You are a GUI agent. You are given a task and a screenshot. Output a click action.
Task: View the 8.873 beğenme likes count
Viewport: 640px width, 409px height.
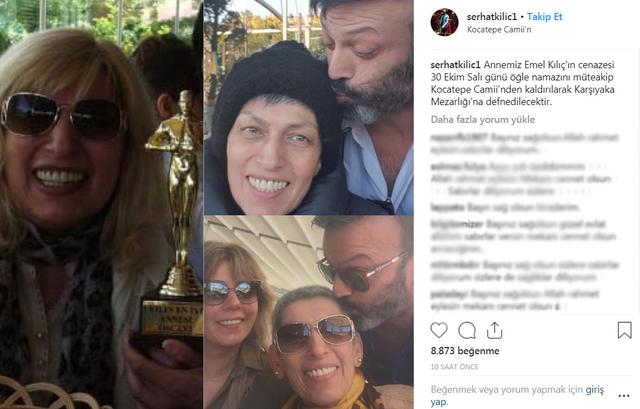click(x=465, y=351)
